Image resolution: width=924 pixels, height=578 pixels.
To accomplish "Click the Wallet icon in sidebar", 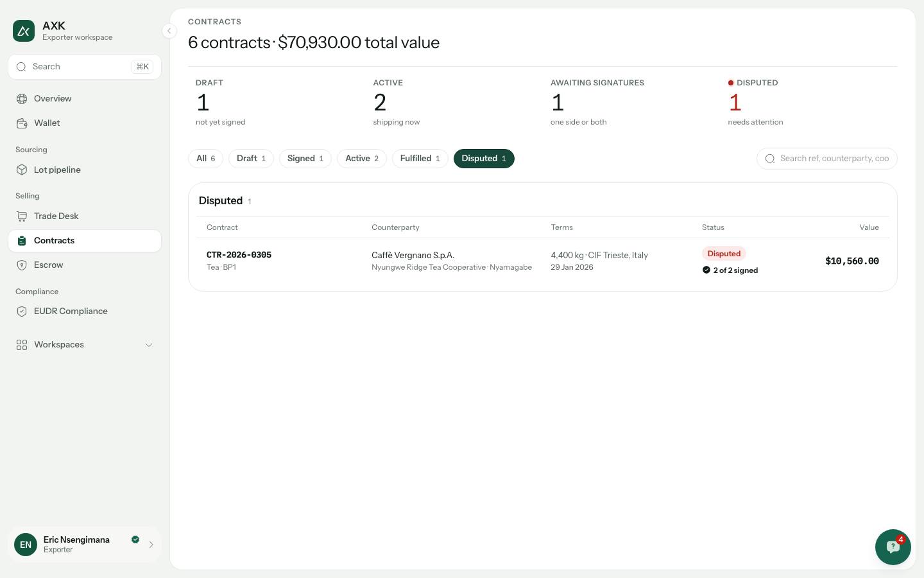I will [x=22, y=123].
